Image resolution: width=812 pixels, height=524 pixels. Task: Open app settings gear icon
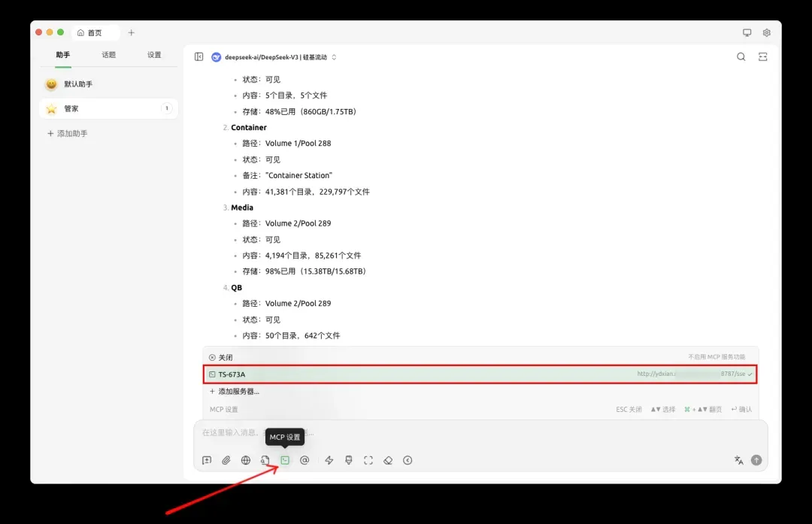766,32
